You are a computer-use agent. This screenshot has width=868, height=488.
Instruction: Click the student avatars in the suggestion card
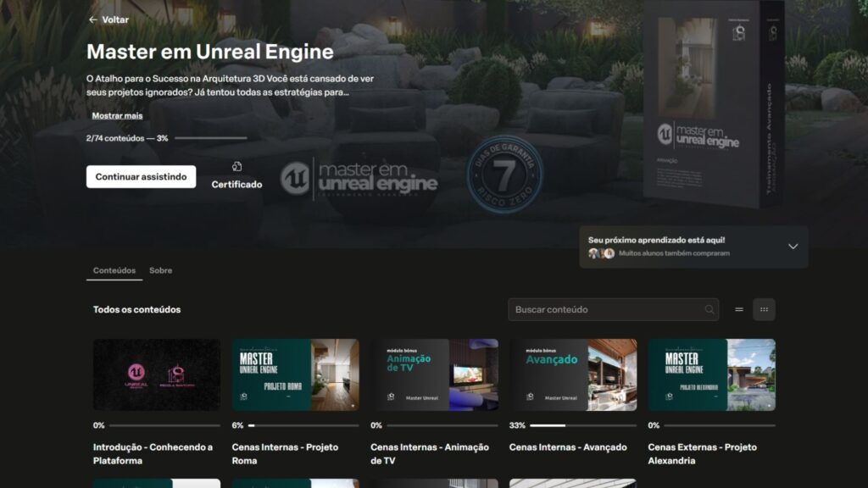point(601,253)
